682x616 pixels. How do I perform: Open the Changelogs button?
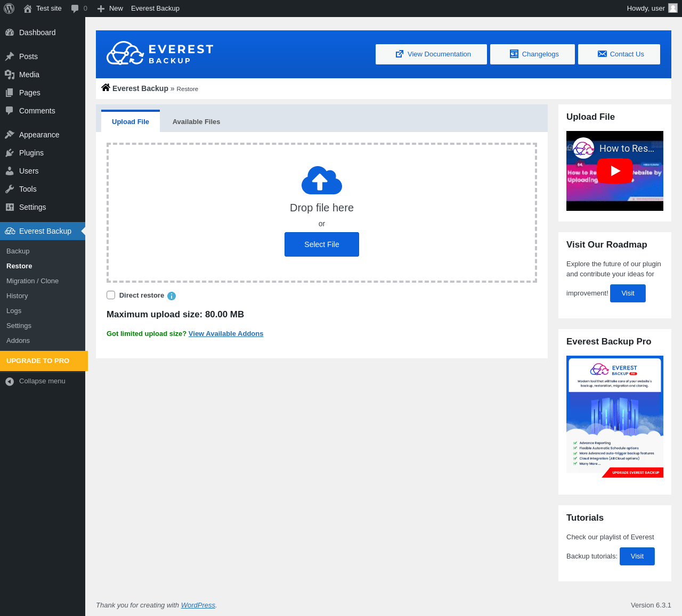pos(532,54)
